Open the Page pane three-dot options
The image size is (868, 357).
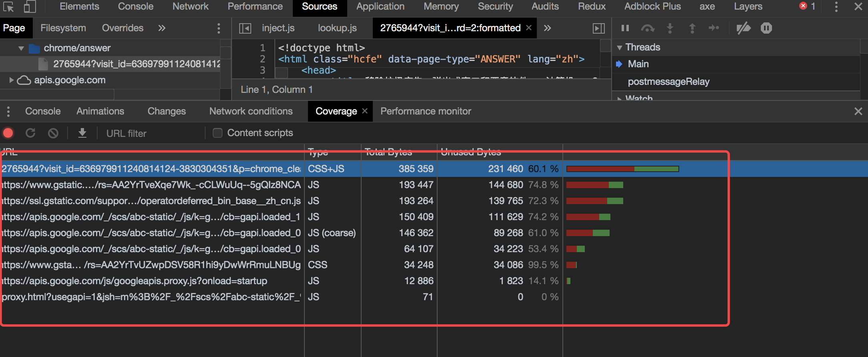point(218,28)
